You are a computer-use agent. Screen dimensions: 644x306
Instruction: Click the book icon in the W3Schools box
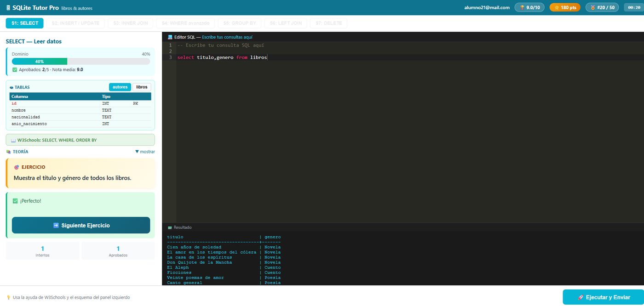(13, 140)
